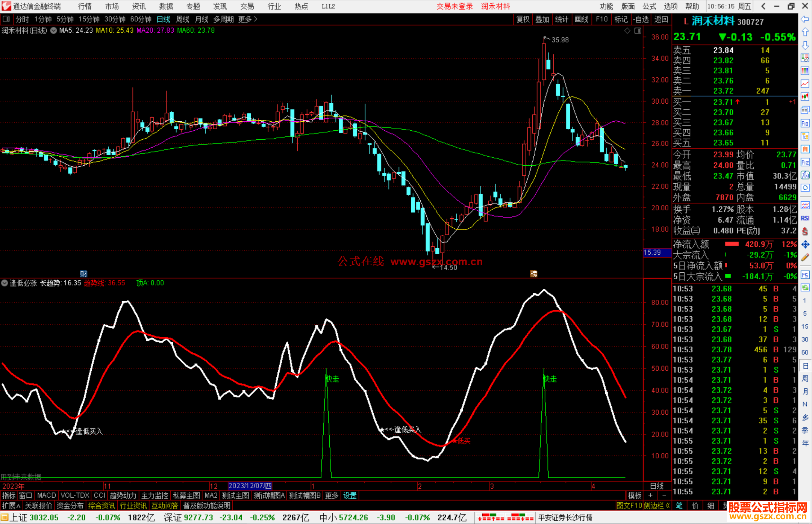Collapse the 侧边栏 sidebar
The image size is (812, 524).
point(657,506)
